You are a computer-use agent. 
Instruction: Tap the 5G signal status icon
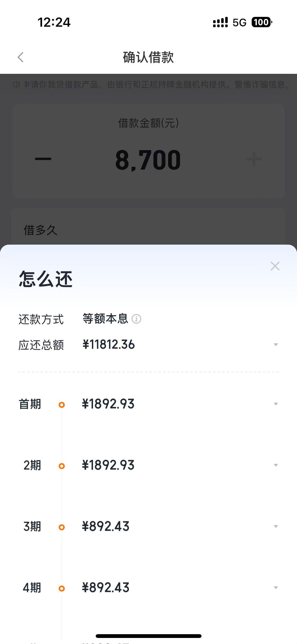pyautogui.click(x=239, y=23)
